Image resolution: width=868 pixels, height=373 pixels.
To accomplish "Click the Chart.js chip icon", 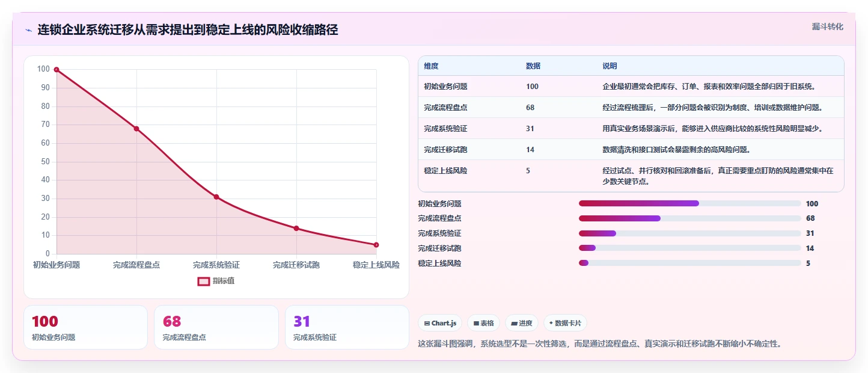I will (427, 324).
